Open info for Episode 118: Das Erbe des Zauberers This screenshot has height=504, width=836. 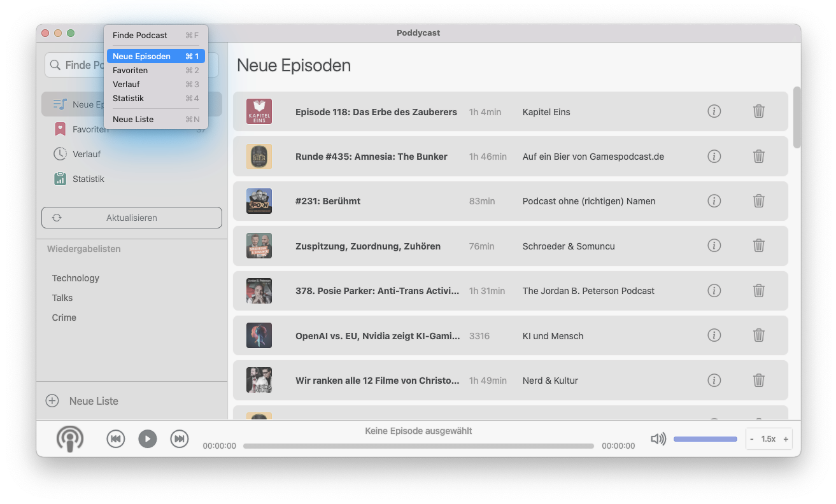pyautogui.click(x=714, y=111)
